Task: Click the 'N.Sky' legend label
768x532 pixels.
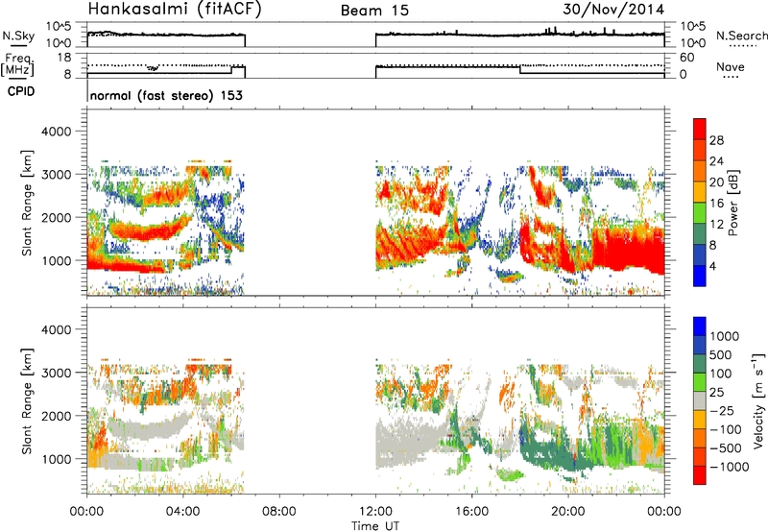Action: (18, 36)
